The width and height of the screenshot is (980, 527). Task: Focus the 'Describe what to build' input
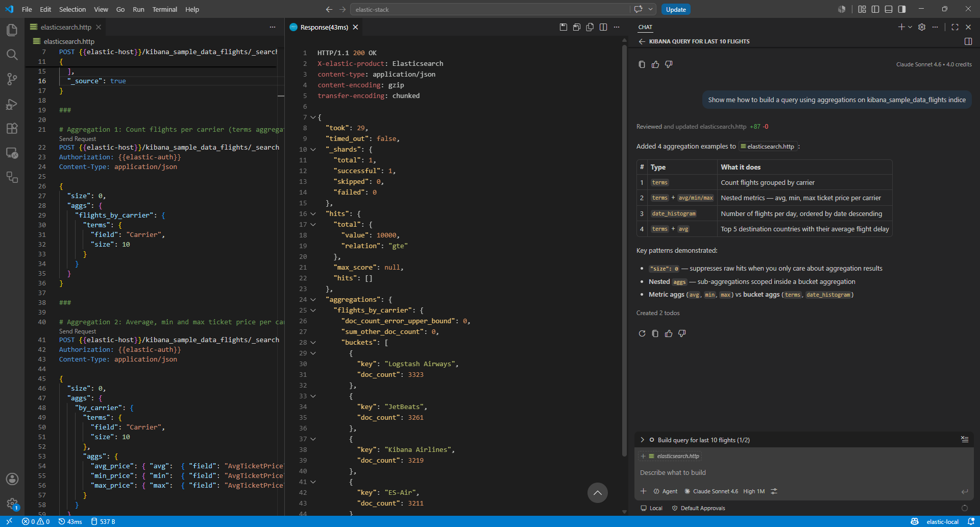pyautogui.click(x=804, y=473)
